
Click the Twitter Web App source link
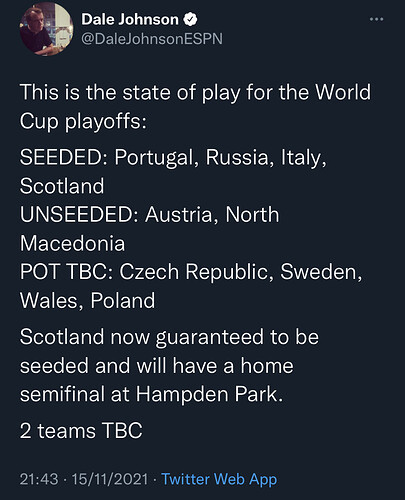(x=219, y=479)
